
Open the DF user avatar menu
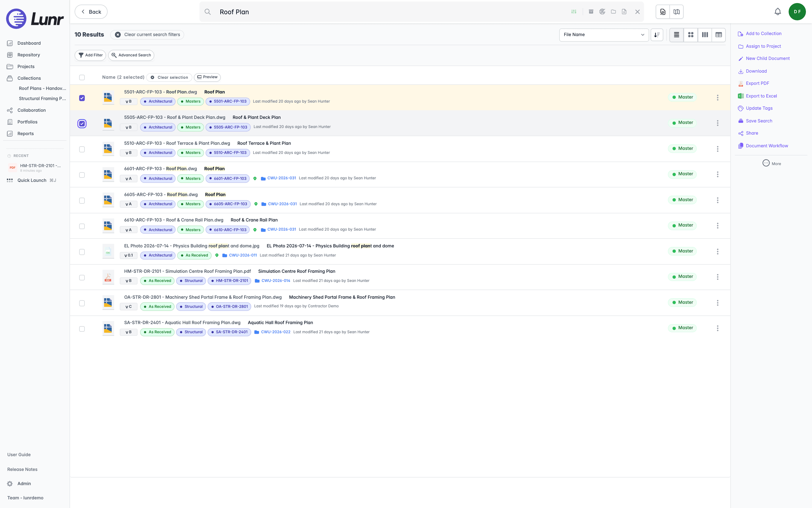(797, 12)
